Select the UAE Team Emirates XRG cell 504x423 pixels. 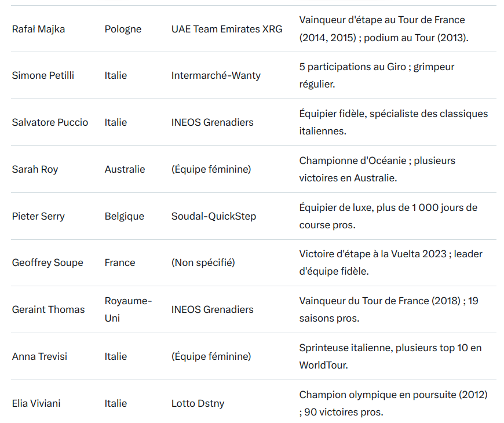(227, 29)
